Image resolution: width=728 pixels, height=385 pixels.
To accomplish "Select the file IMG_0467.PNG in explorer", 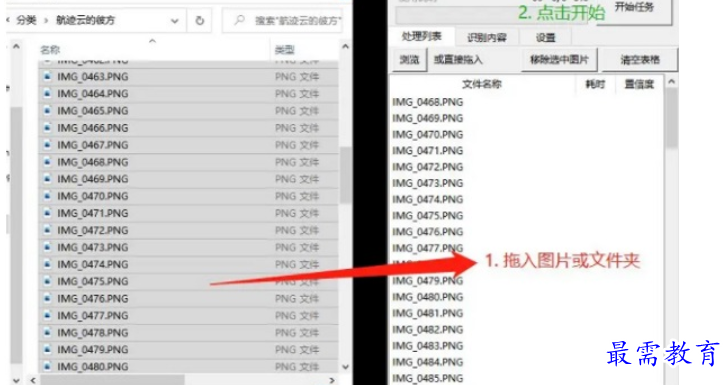I will pyautogui.click(x=188, y=145).
